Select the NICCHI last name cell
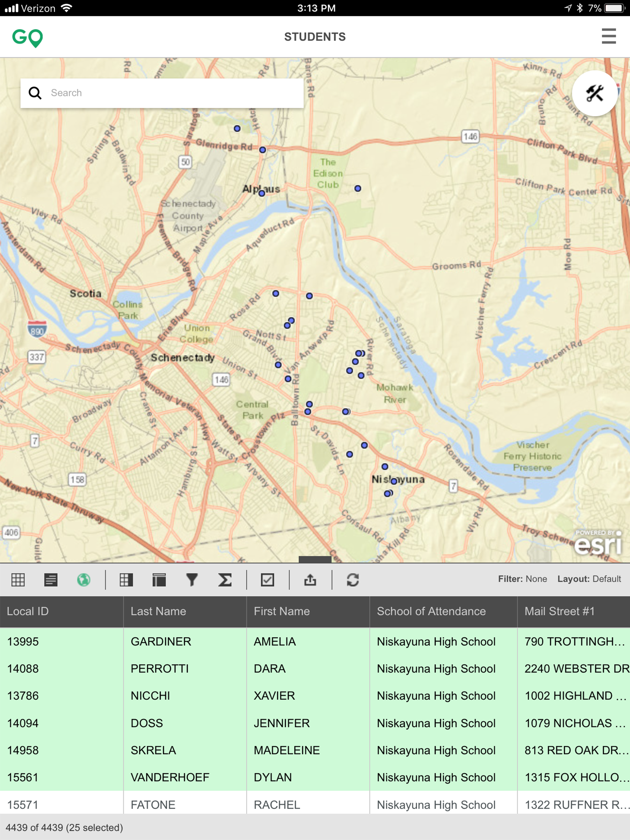The height and width of the screenshot is (840, 630). 185,696
